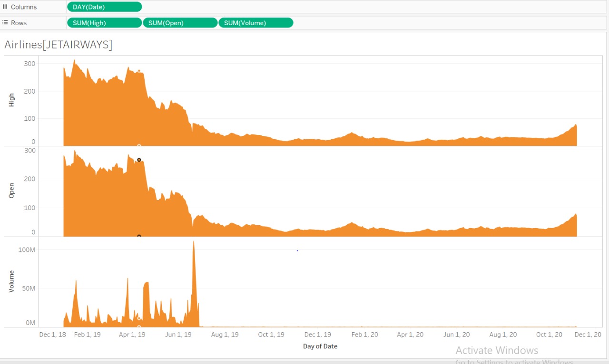This screenshot has height=364, width=609.
Task: Click the Volume axis label
Action: click(11, 280)
